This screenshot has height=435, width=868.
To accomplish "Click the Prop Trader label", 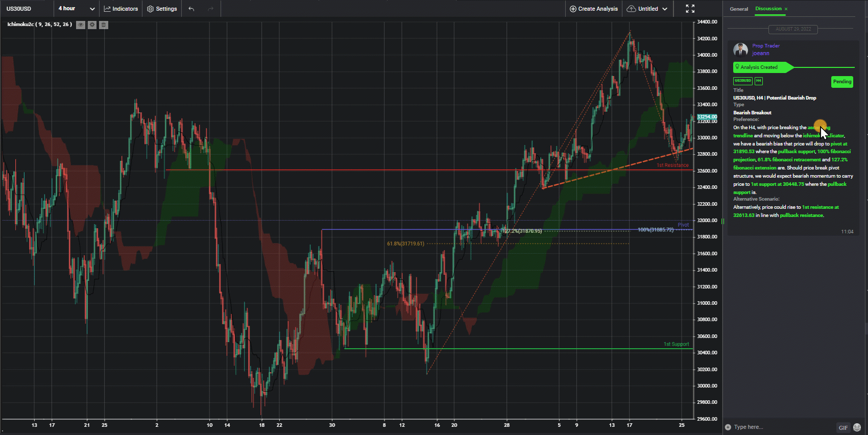I will pyautogui.click(x=766, y=46).
